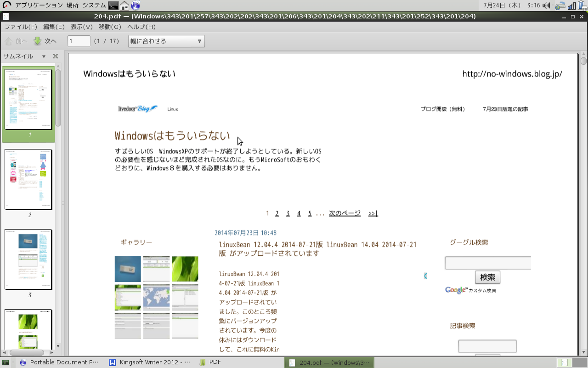588x368 pixels.
Task: Open the ファイル(F) menu
Action: pyautogui.click(x=21, y=27)
